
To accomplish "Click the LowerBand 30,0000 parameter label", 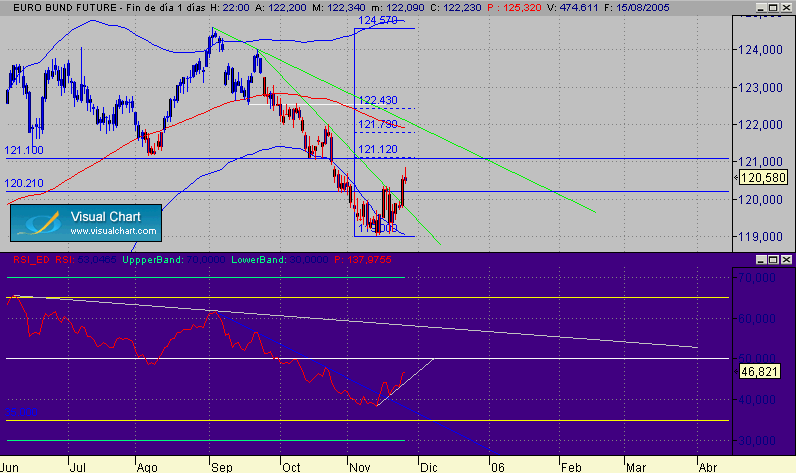I will tap(280, 260).
